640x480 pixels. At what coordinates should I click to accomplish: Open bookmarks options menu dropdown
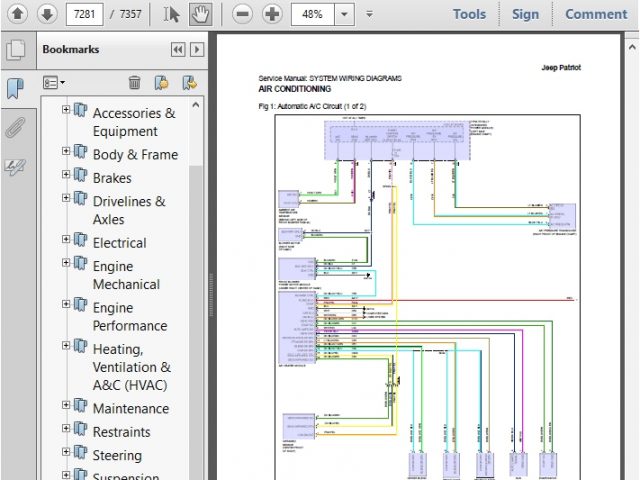coord(53,82)
